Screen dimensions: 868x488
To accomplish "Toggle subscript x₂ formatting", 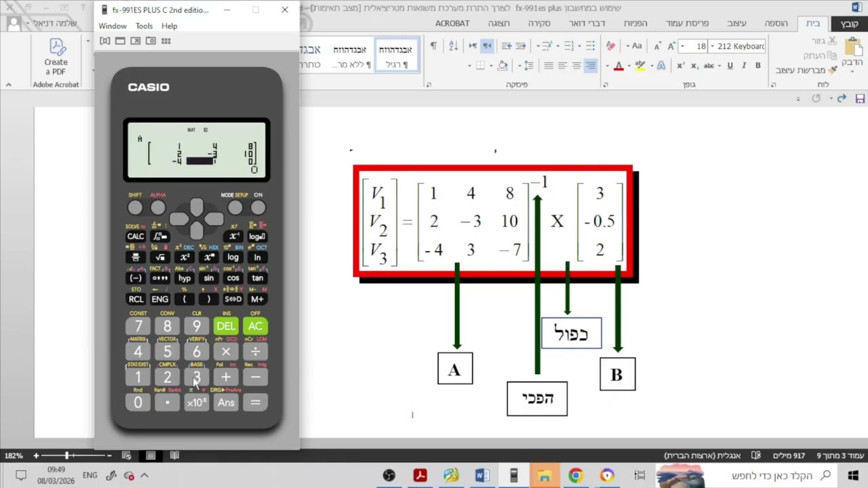I will [x=694, y=66].
